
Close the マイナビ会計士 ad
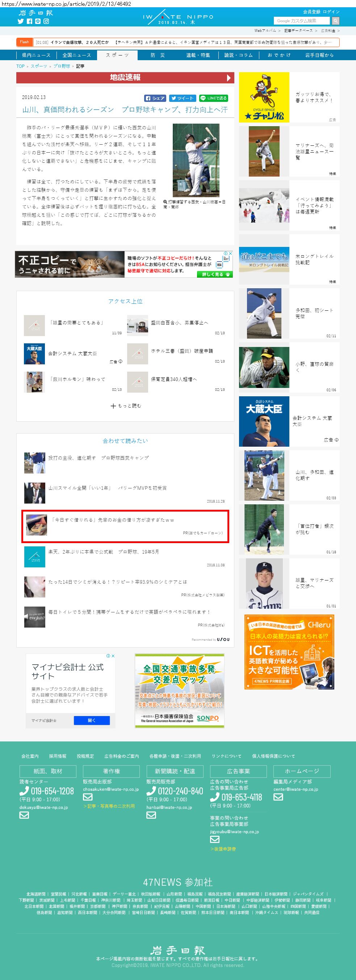click(113, 656)
